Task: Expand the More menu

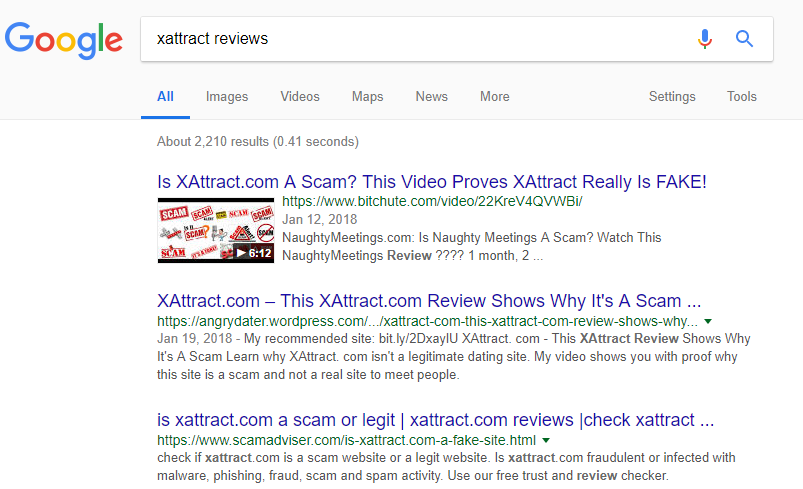Action: 495,96
